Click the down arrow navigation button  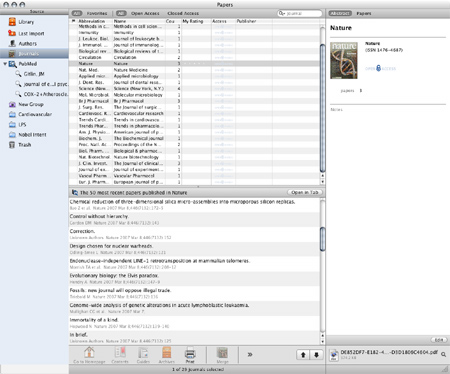316,355
